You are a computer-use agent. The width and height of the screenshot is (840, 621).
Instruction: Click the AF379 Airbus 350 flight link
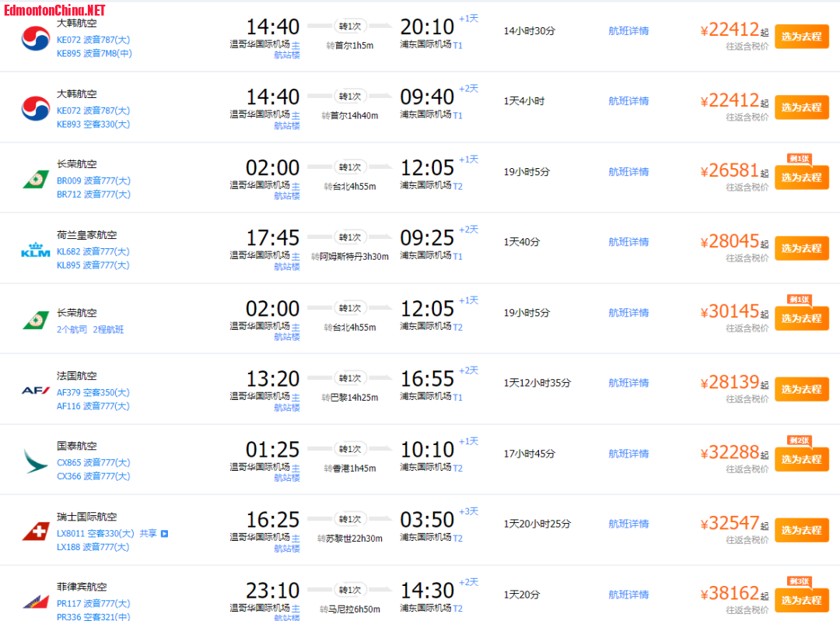coord(93,392)
